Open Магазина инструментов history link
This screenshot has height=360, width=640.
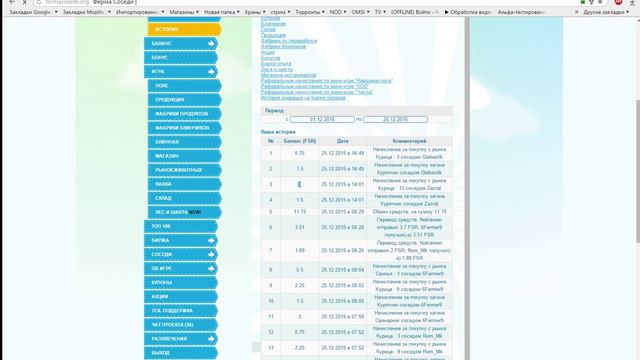[289, 75]
